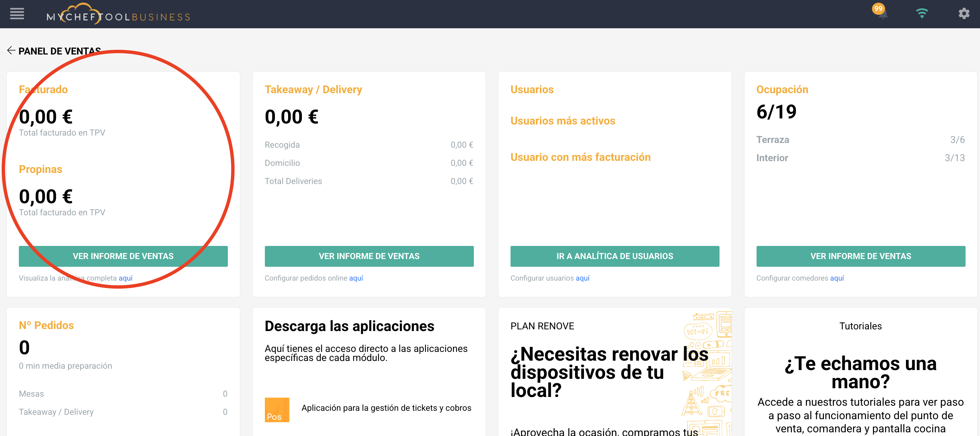The height and width of the screenshot is (436, 980).
Task: Click Ir a Analítica de Usuarios button
Action: coord(615,256)
